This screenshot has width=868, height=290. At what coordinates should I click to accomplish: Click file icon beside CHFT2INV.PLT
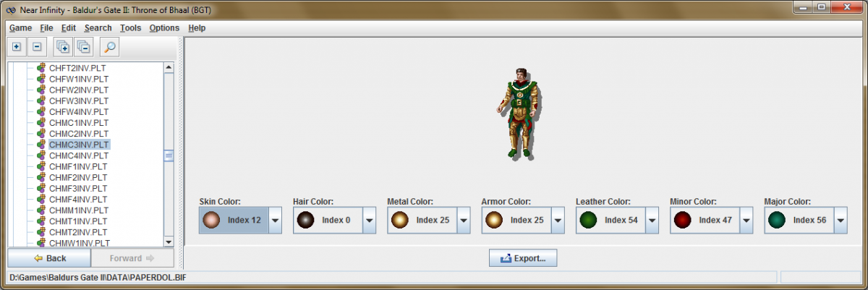(x=41, y=68)
